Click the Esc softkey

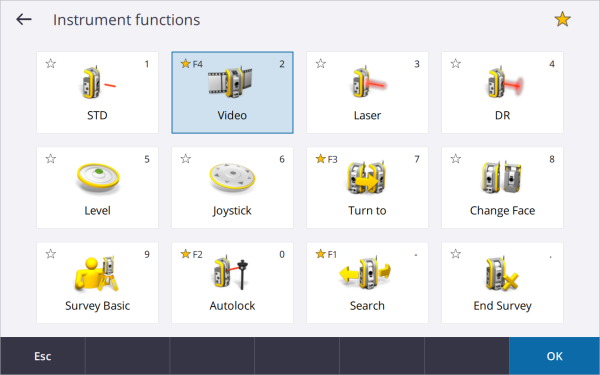pyautogui.click(x=42, y=356)
